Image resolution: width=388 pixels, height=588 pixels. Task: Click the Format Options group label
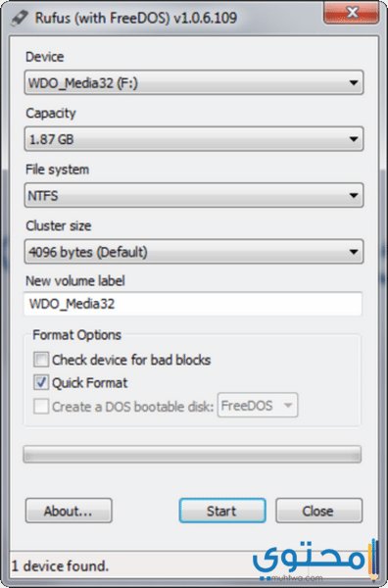click(76, 335)
